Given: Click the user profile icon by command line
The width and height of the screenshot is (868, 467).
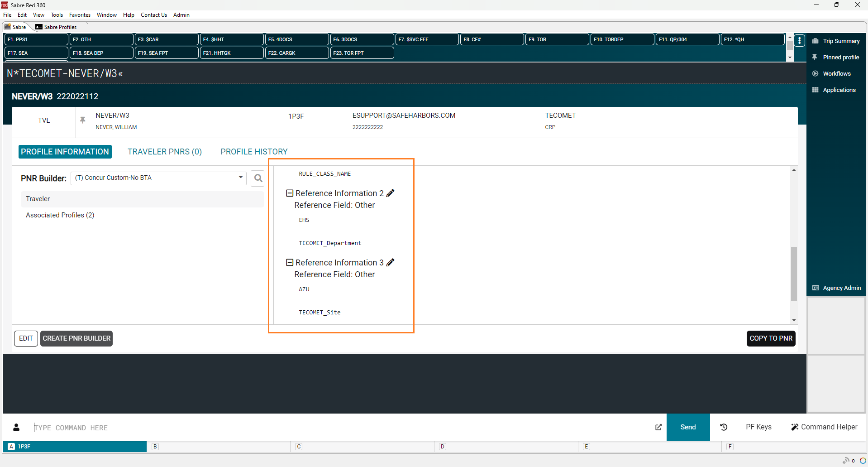Looking at the screenshot, I should 16,427.
